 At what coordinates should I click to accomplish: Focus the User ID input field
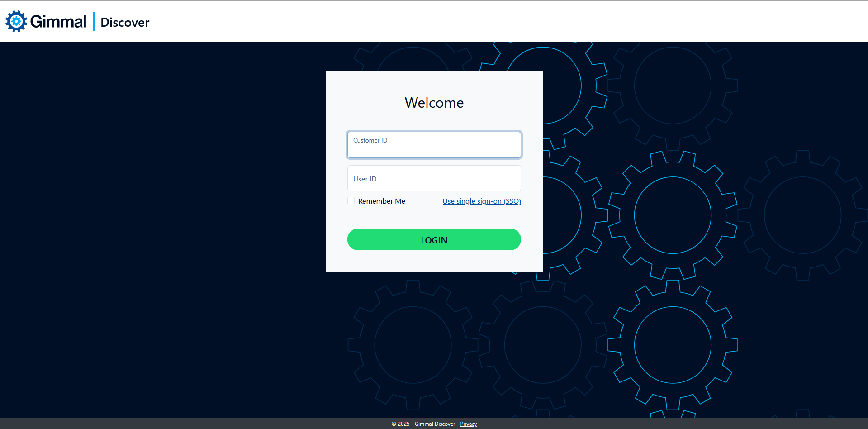pos(434,178)
